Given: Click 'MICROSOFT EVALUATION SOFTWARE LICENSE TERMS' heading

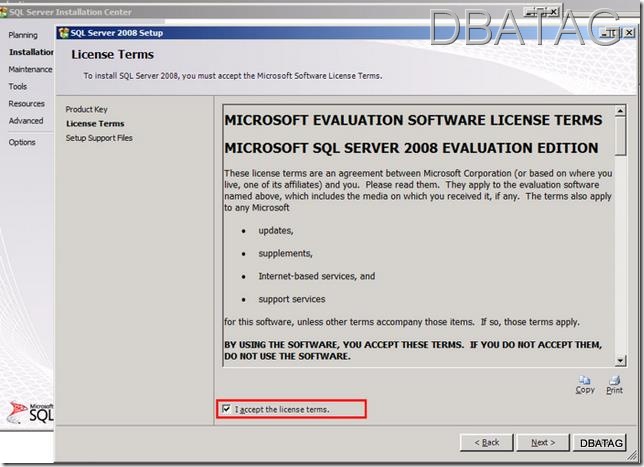Looking at the screenshot, I should 413,120.
